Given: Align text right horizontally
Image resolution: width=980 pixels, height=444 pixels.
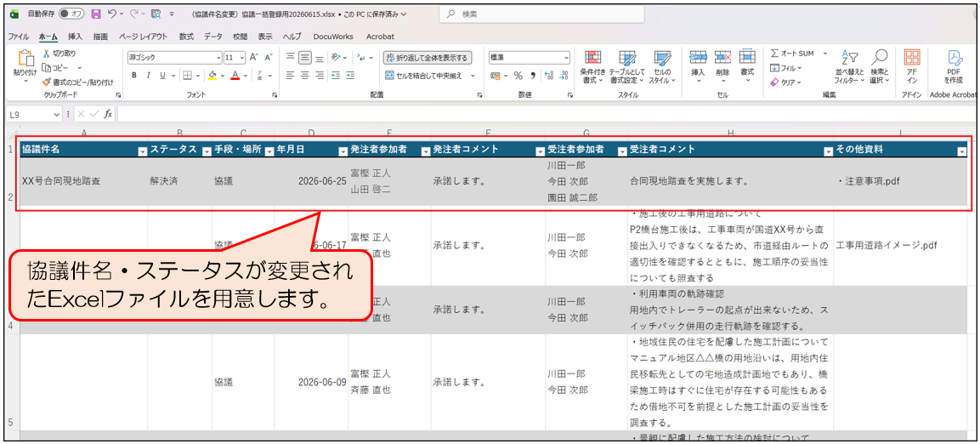Looking at the screenshot, I should click(x=320, y=75).
